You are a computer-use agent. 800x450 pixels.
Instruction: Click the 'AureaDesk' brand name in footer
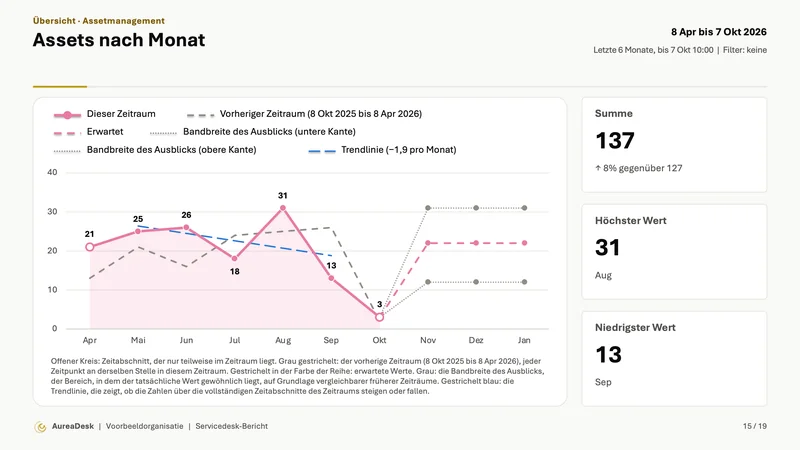coord(73,427)
